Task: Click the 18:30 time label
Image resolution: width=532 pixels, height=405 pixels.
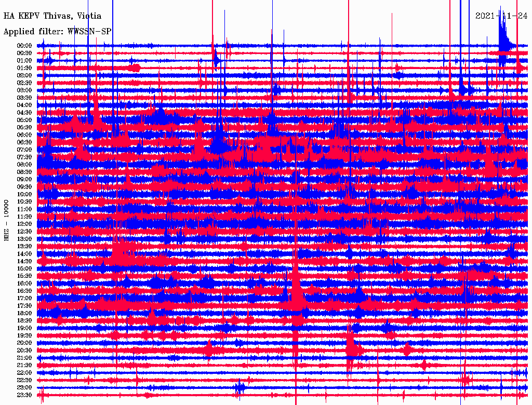Action: 24,321
